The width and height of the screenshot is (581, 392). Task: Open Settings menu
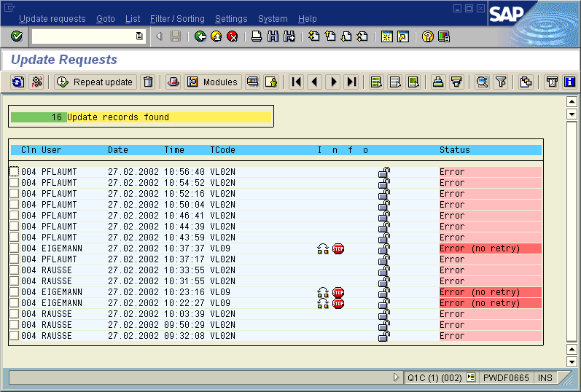[231, 19]
